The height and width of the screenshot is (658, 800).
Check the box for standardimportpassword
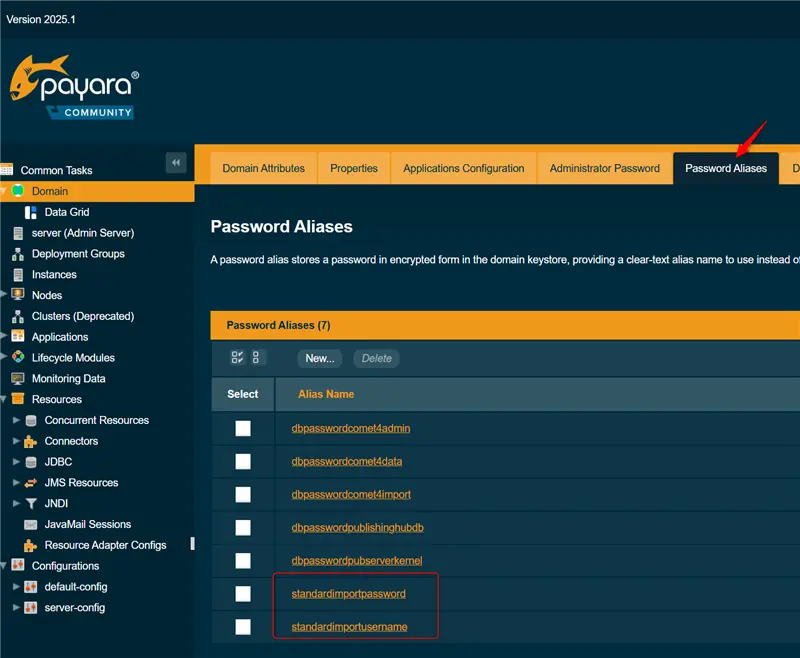pyautogui.click(x=243, y=594)
